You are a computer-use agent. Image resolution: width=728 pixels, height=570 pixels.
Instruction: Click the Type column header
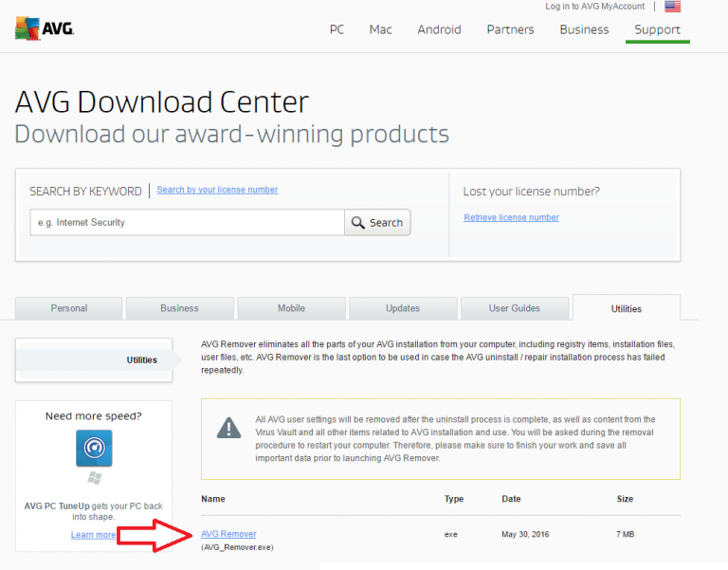click(x=454, y=499)
